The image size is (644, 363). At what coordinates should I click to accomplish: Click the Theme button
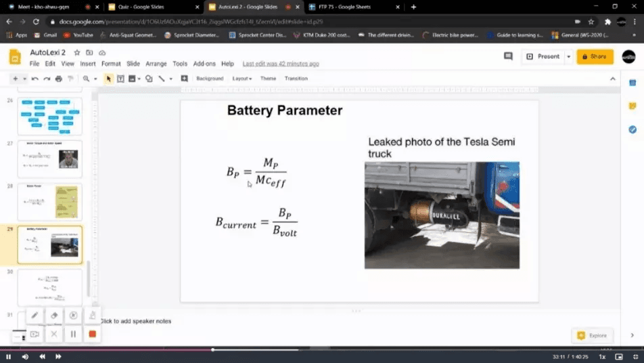[268, 79]
